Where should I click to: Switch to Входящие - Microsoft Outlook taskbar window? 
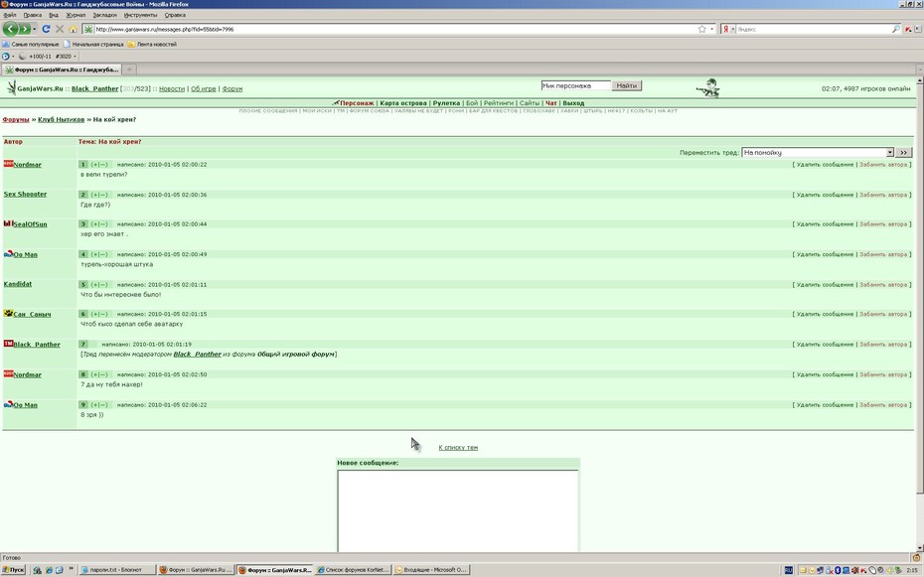(x=431, y=570)
